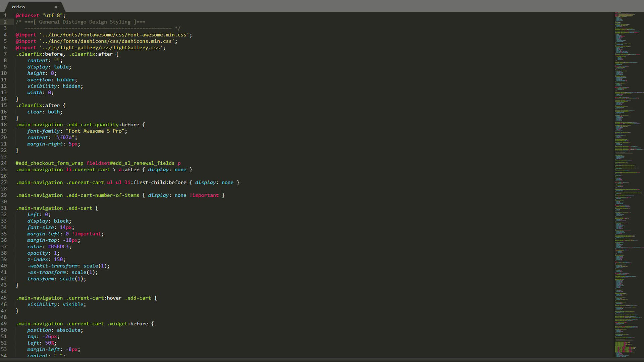Click the z-index property name
Screen dimensions: 644x362
coord(38,259)
